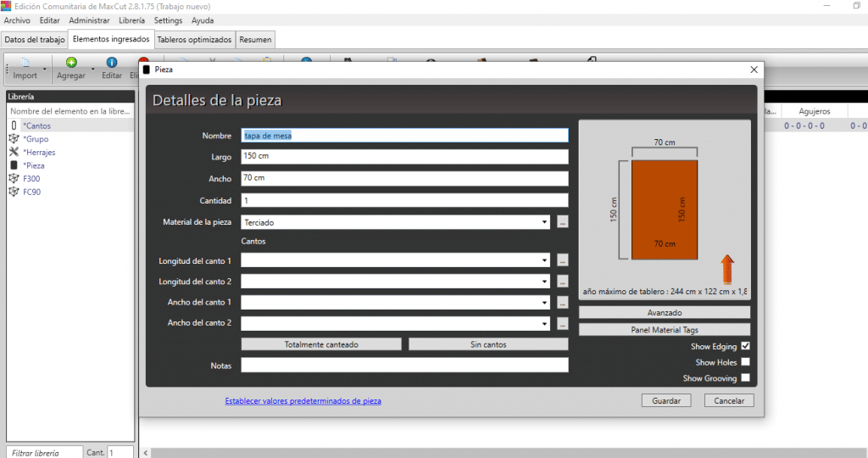Click Establecer valores predeterminados de pieza link
868x458 pixels.
click(x=303, y=401)
